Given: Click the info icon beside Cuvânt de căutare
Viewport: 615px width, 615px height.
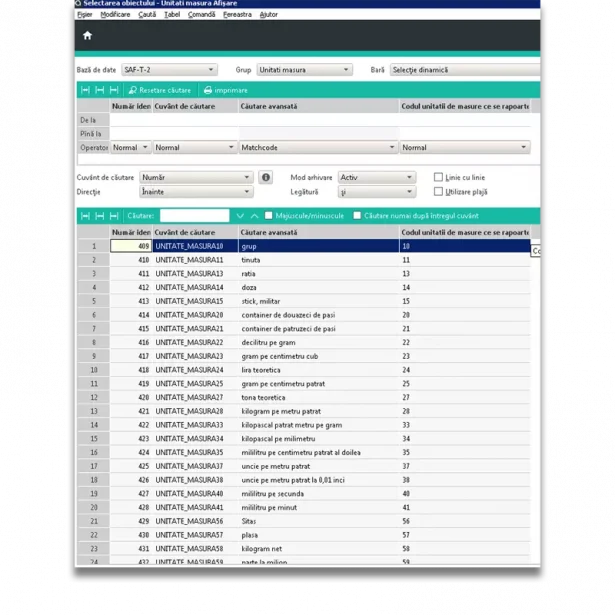Looking at the screenshot, I should 265,177.
